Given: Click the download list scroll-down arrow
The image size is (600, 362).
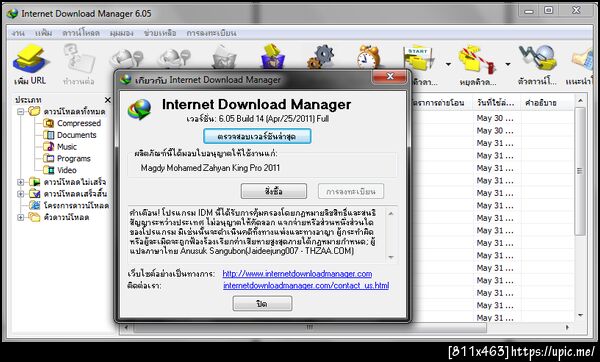Looking at the screenshot, I should point(580,315).
